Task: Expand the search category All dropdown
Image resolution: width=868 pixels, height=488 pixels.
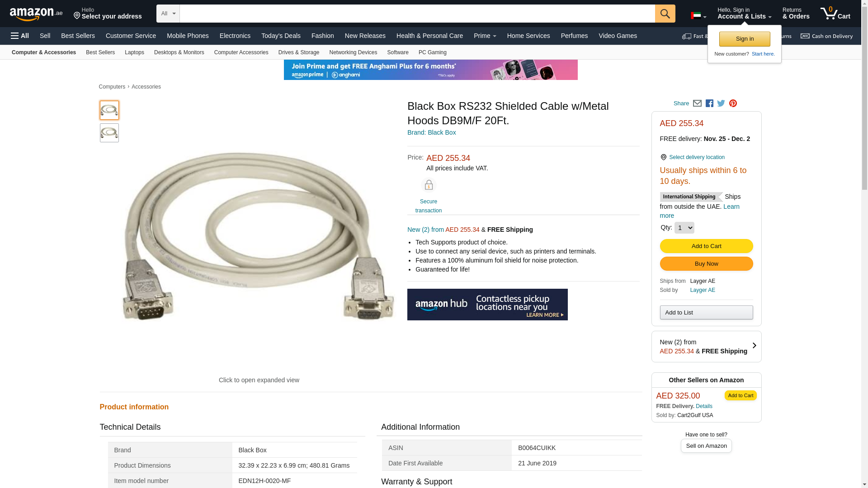Action: 168,14
